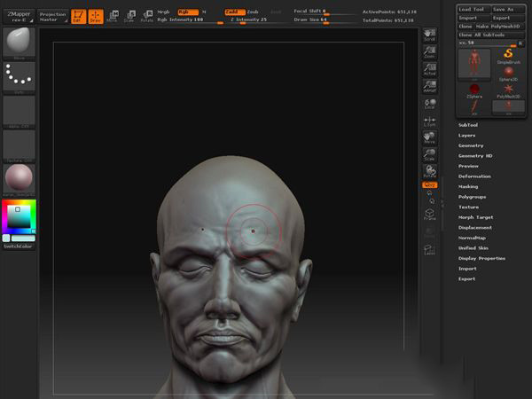Screen dimensions: 532x399
Task: Pick a color in the color picker square
Action: pos(19,216)
